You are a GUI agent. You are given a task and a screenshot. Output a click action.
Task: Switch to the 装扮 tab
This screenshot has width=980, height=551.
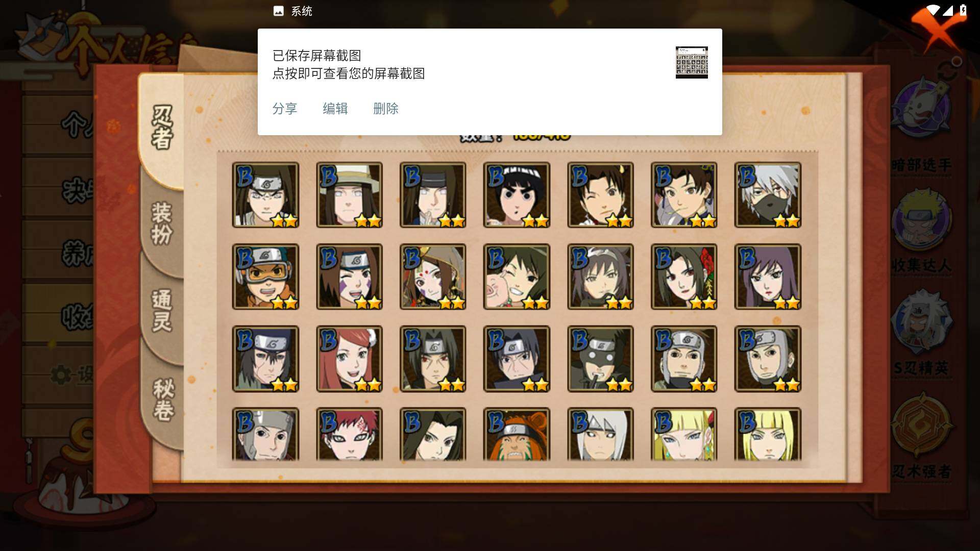click(x=162, y=223)
